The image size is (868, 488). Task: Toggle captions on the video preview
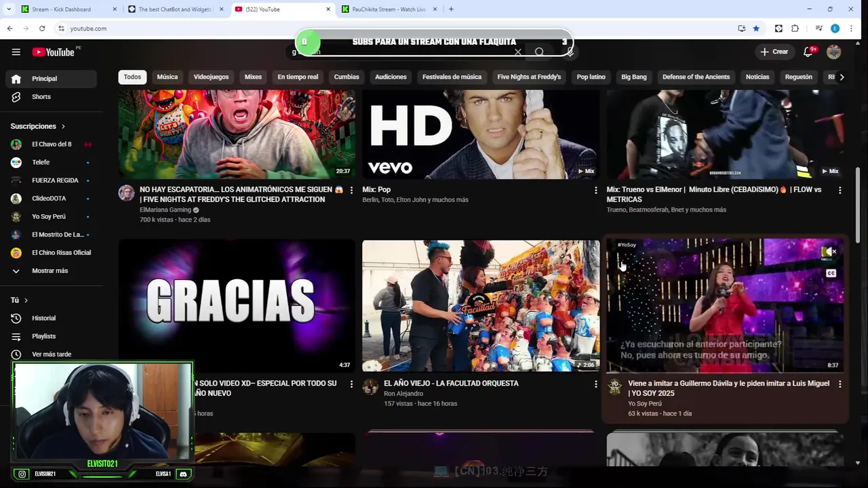click(x=831, y=274)
